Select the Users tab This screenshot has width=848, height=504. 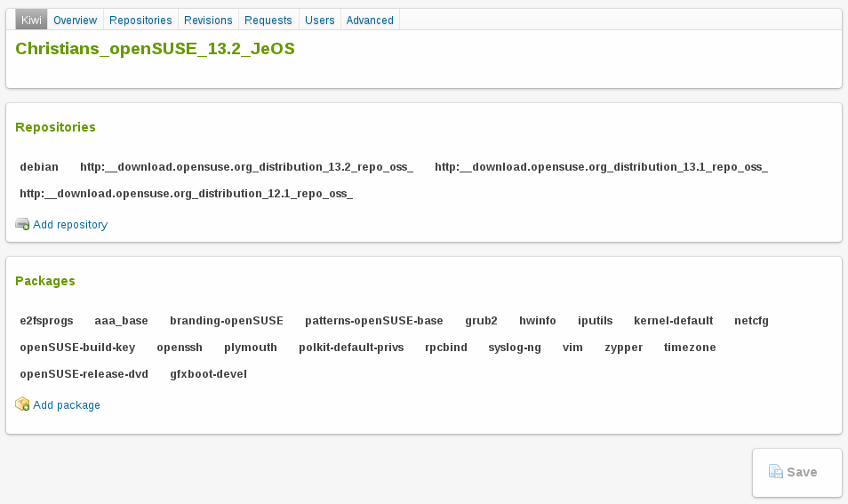319,20
